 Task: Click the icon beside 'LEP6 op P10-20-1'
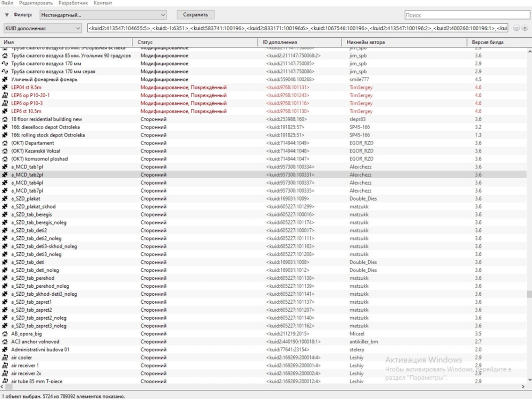(x=5, y=95)
